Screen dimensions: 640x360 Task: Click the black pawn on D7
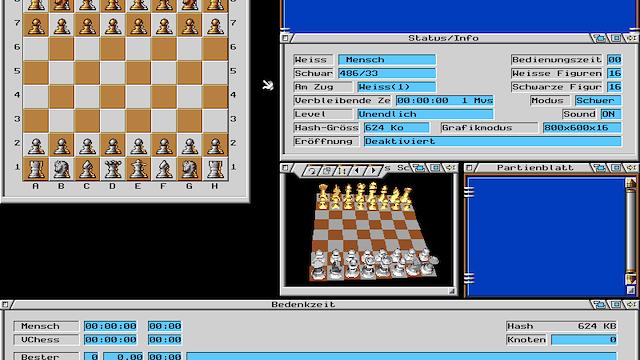pyautogui.click(x=113, y=25)
